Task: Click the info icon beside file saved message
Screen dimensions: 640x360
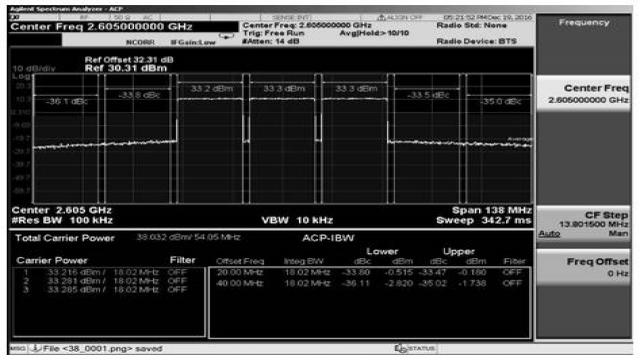Action: [36, 349]
